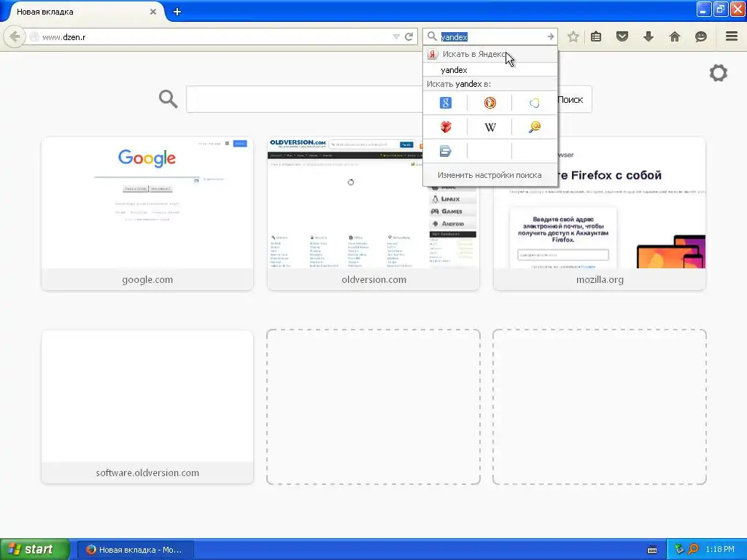This screenshot has width=747, height=560.
Task: Click the keyboard icon in the taskbar
Action: pyautogui.click(x=652, y=550)
